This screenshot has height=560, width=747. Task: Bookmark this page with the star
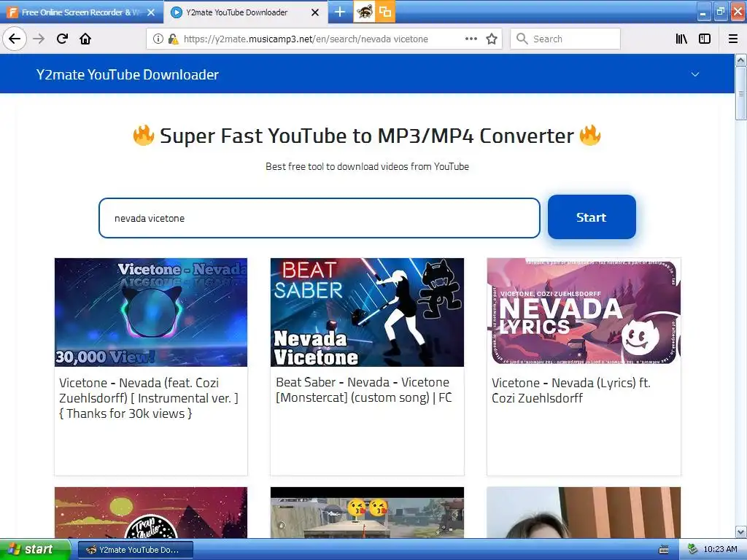tap(492, 39)
